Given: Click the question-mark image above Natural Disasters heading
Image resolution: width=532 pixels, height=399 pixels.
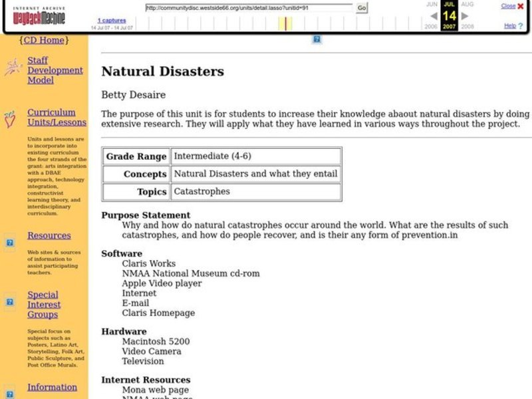Looking at the screenshot, I should [x=315, y=40].
